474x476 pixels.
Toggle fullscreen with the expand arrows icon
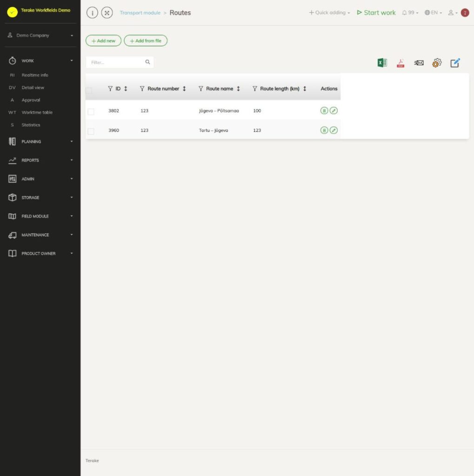(107, 13)
